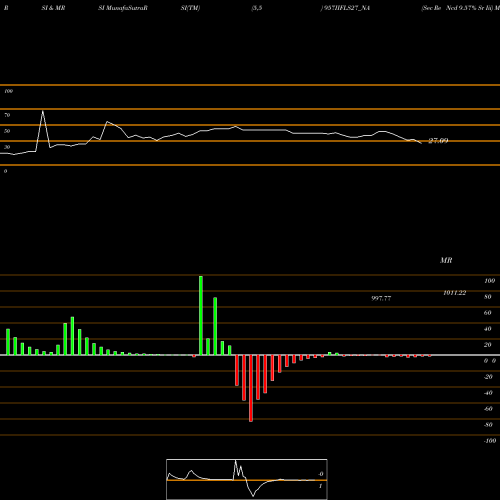Click the RSI axis label 100
Screen dimensions: 500x500
[x=9, y=91]
